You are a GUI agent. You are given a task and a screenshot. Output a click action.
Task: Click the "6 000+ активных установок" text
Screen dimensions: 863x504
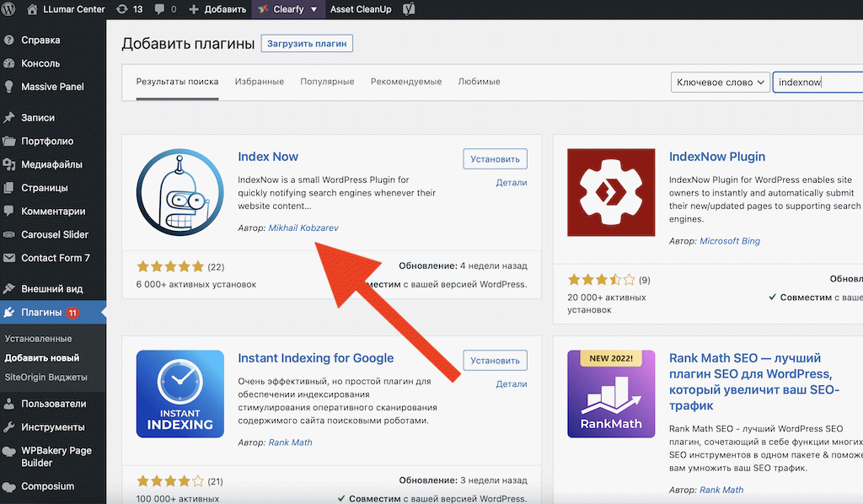(x=196, y=285)
